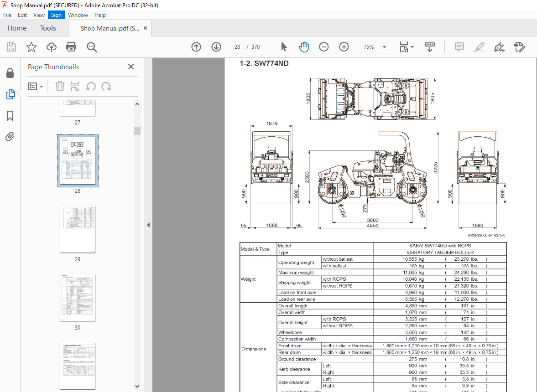Select the Shop Manual.pdf document tab
The image size is (537, 392).
pyautogui.click(x=109, y=28)
